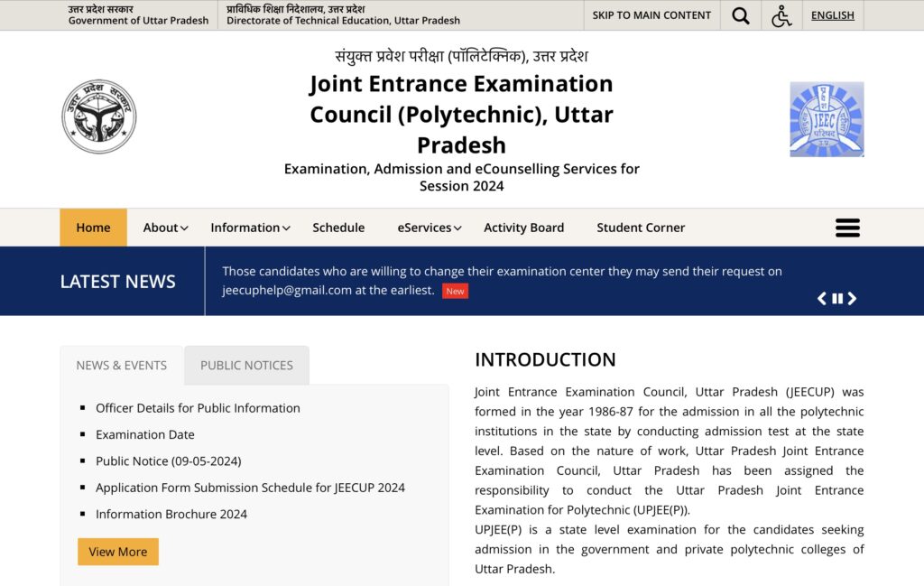Click the INTRODUCTION heading
The image size is (924, 586).
click(x=545, y=359)
